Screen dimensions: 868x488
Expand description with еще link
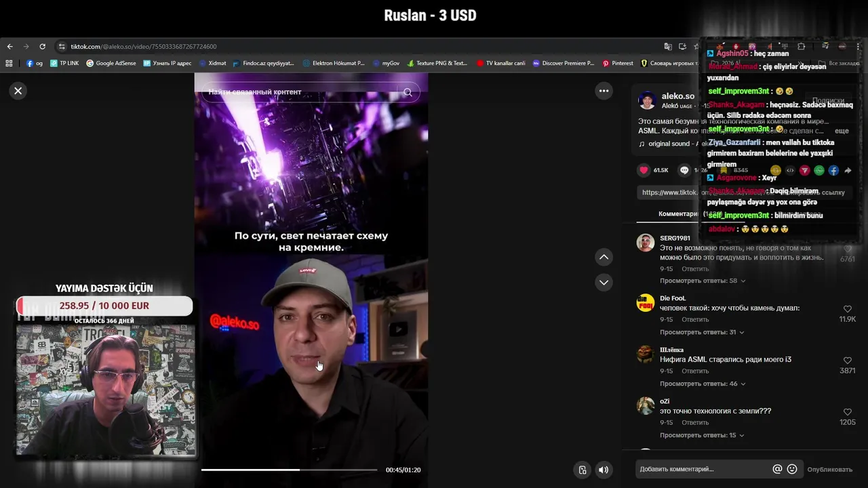coord(841,131)
